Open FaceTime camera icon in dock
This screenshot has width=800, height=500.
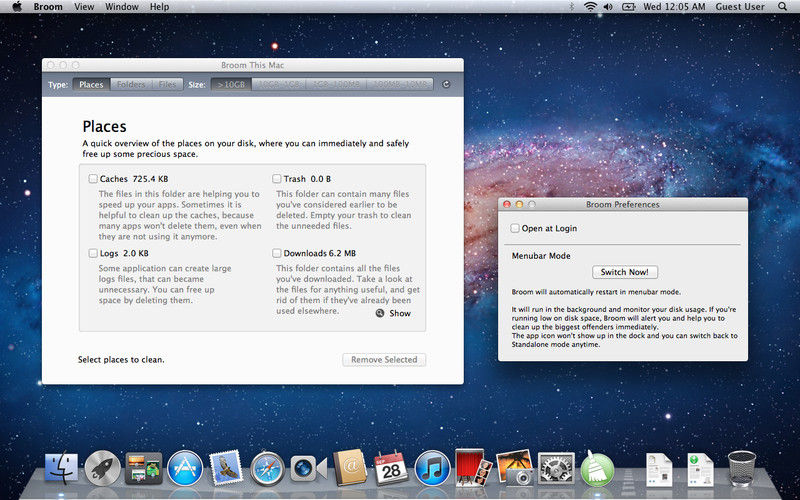click(x=309, y=468)
